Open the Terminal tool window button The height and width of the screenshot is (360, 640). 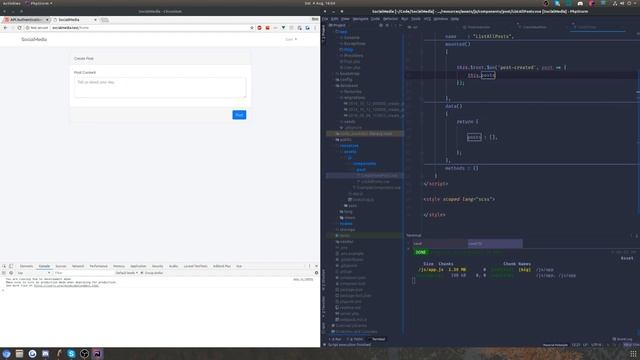[376, 339]
